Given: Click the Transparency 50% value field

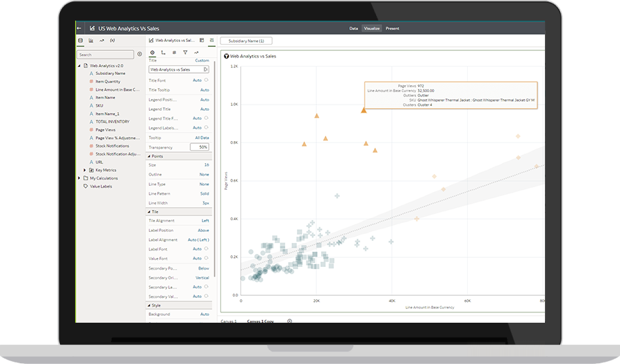Looking at the screenshot, I should [200, 147].
